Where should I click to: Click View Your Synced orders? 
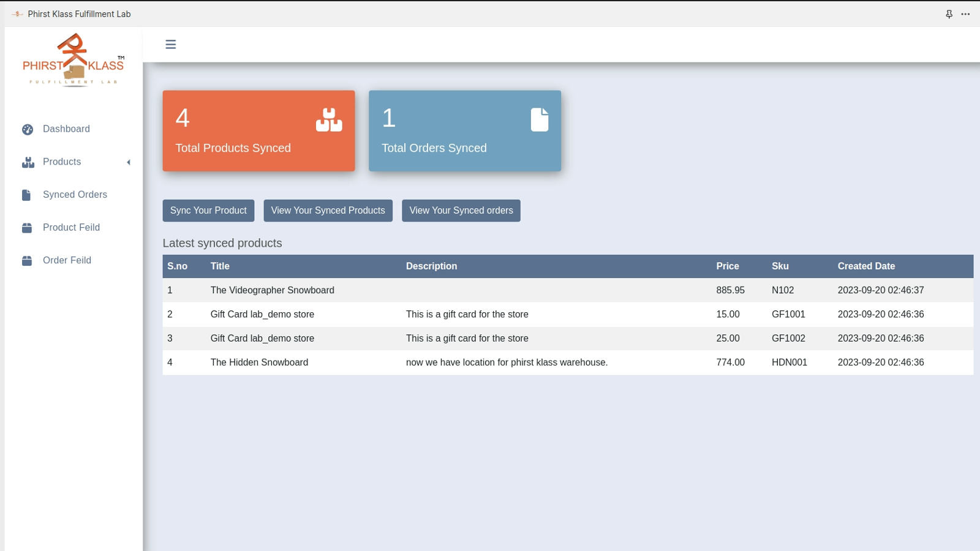tap(461, 210)
